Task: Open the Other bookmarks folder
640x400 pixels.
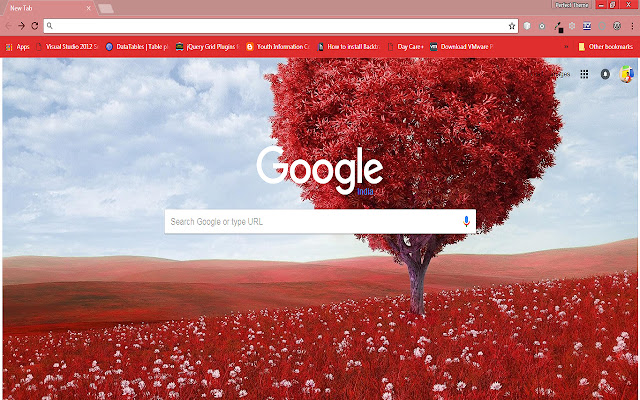Action: [605, 47]
